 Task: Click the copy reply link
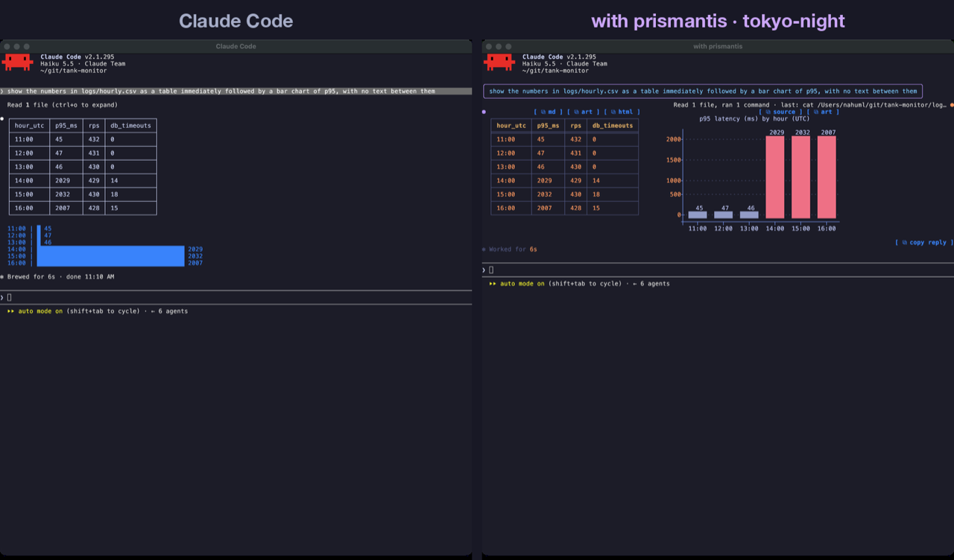pos(923,242)
